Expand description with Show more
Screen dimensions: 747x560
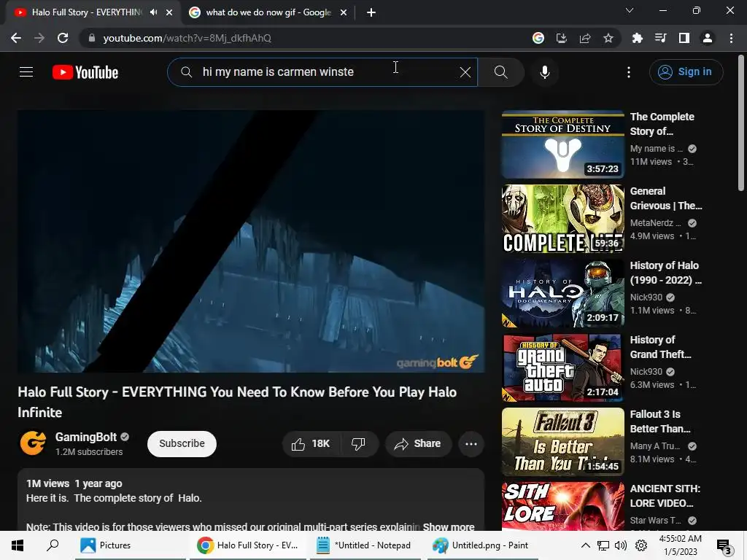tap(449, 526)
